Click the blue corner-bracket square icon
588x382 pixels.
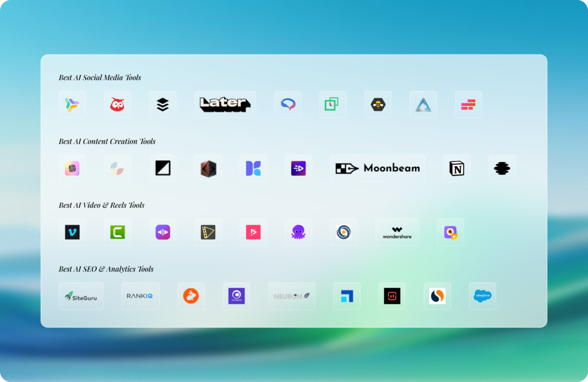tap(347, 296)
